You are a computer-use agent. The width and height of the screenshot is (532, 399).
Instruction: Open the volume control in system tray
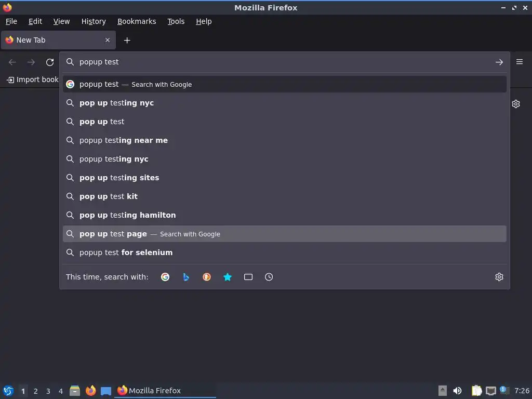point(457,391)
